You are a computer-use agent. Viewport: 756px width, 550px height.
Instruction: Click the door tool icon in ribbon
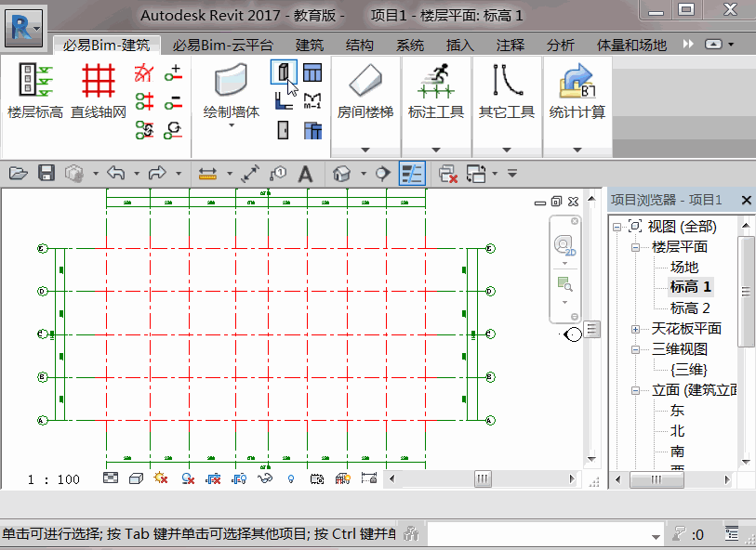[284, 130]
